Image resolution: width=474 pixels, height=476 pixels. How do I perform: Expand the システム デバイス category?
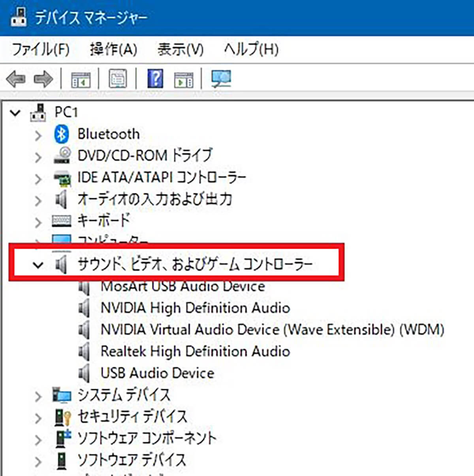[38, 396]
